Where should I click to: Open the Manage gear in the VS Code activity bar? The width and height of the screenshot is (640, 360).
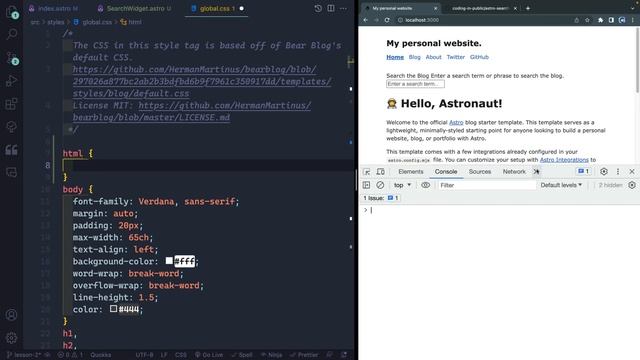coord(11,338)
